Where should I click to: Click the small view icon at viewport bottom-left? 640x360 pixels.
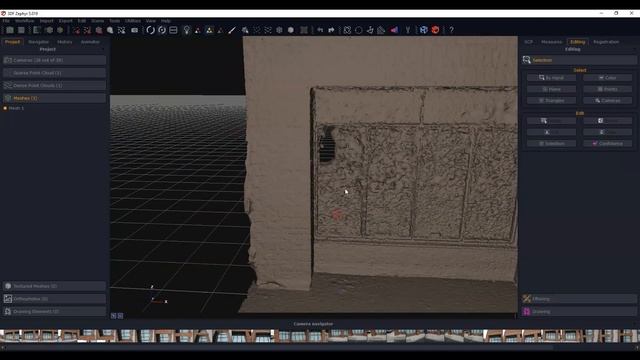[114, 316]
